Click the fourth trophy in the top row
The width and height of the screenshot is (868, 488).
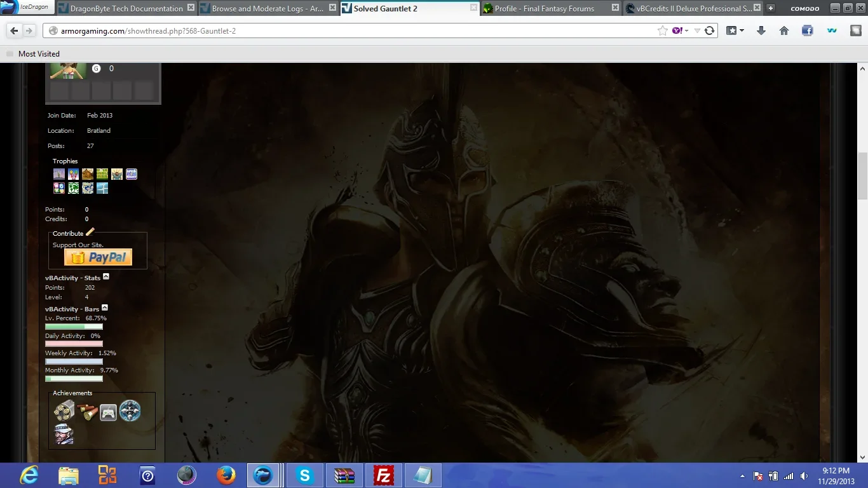point(102,174)
